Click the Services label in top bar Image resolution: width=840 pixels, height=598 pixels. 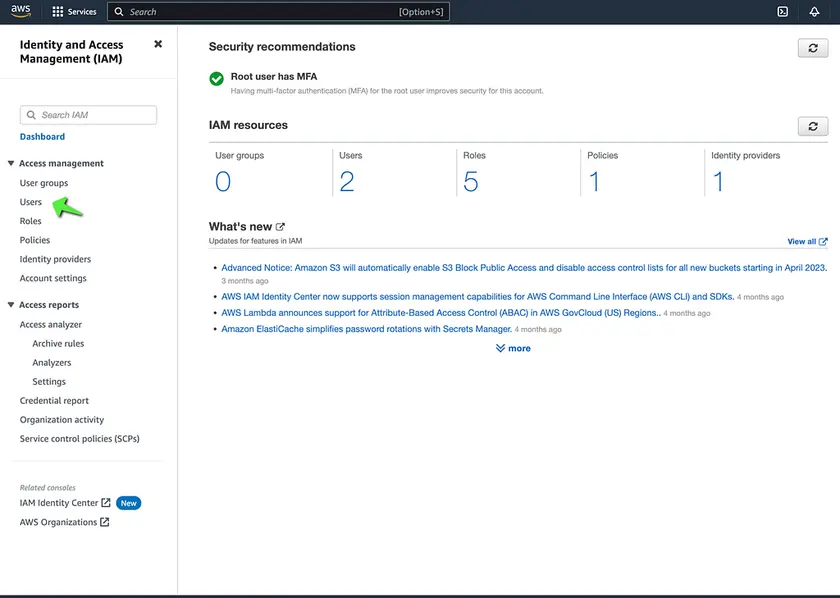click(x=82, y=12)
